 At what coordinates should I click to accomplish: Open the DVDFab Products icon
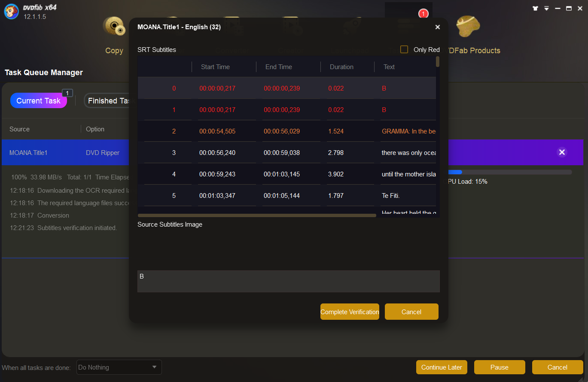468,26
